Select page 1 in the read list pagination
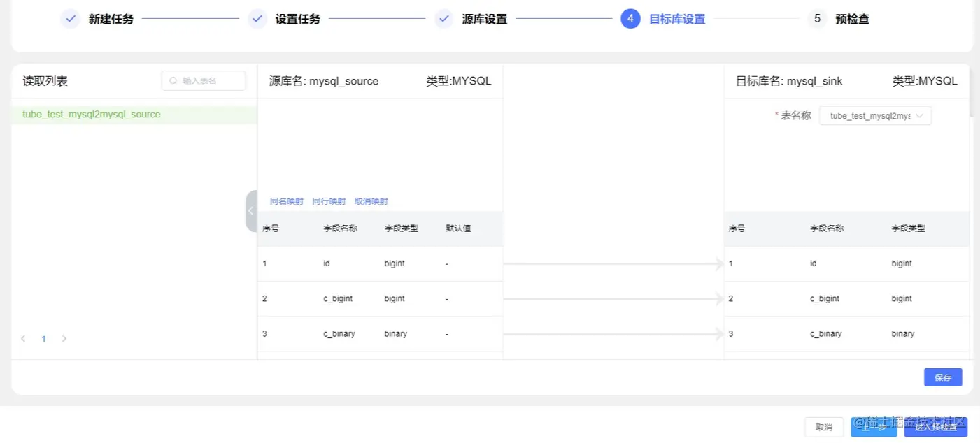The height and width of the screenshot is (443, 980). pyautogui.click(x=43, y=339)
